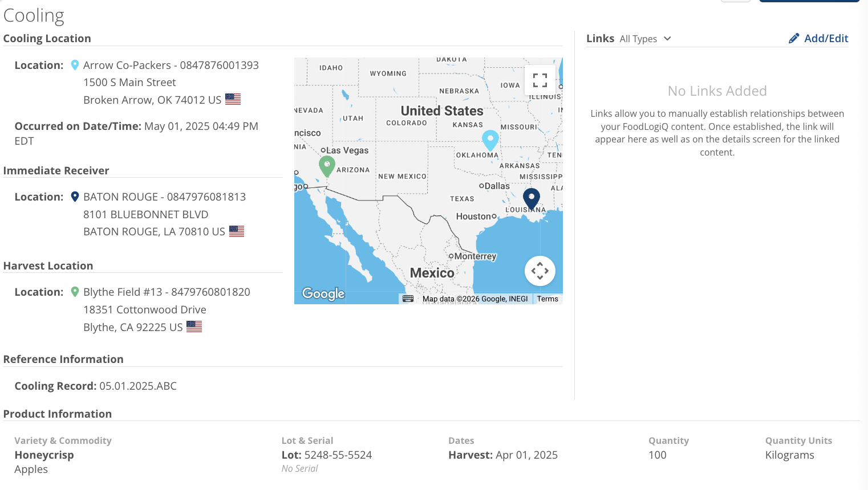
Task: Click the Las Vegas label on the map
Action: 347,150
